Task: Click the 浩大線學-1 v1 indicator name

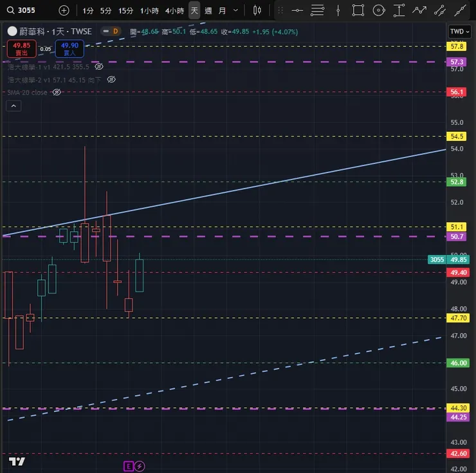Action: [29, 67]
